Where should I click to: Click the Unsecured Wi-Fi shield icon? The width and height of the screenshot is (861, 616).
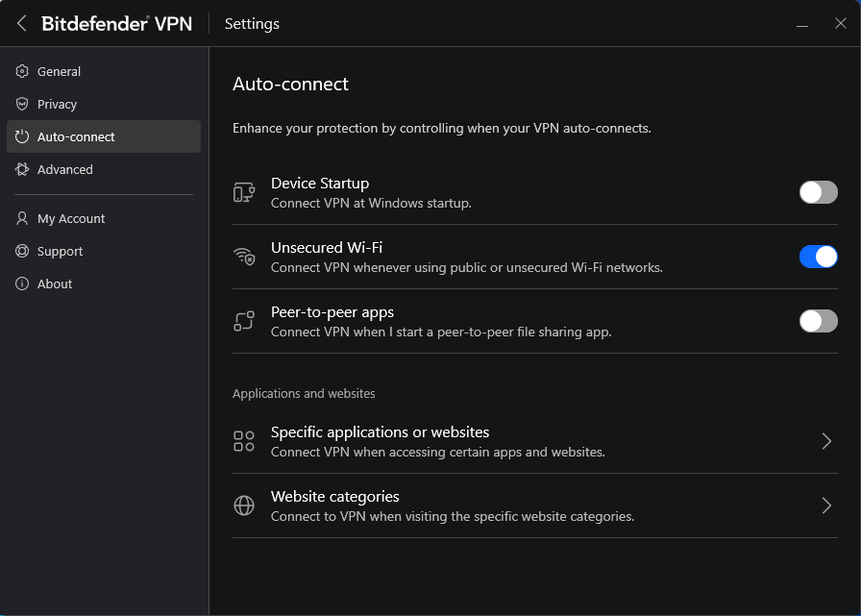[244, 257]
